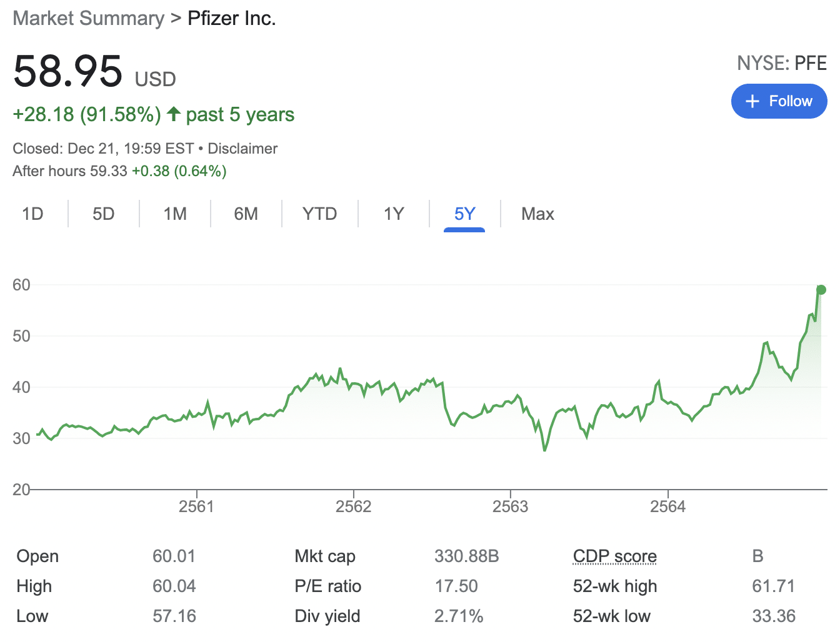Open the Market Summary link

(88, 18)
